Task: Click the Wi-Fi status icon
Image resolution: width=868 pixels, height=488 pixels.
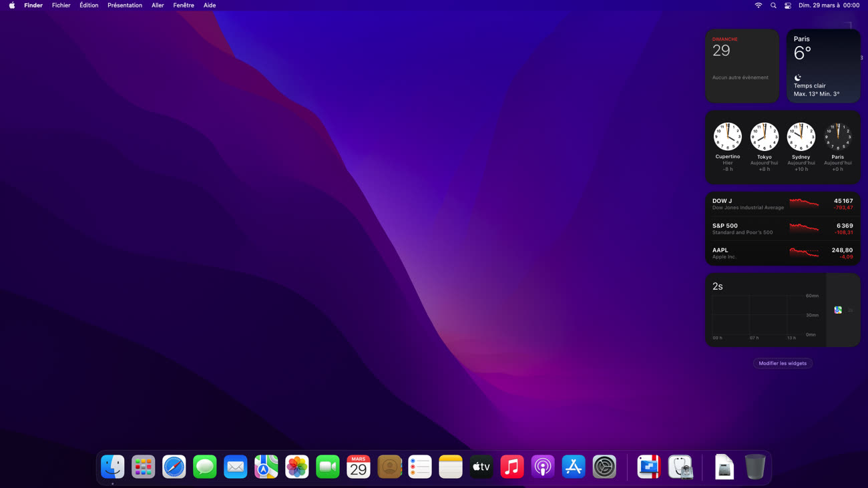Action: (x=758, y=5)
